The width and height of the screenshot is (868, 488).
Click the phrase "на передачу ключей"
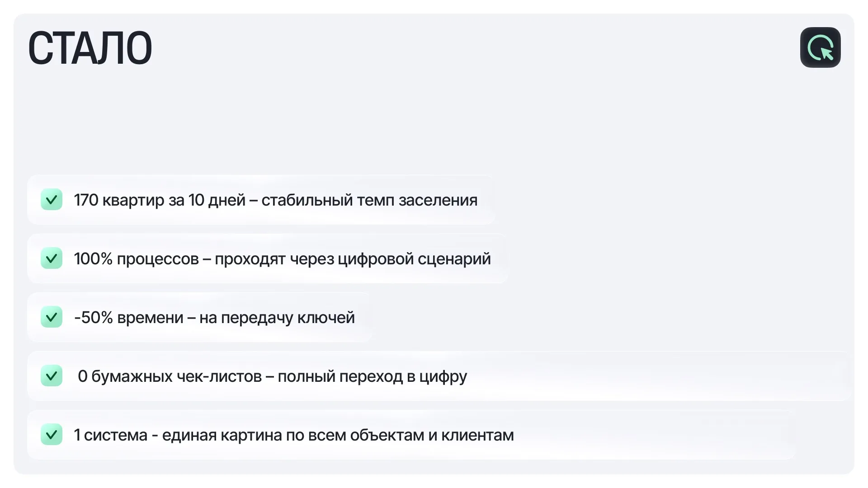(277, 318)
